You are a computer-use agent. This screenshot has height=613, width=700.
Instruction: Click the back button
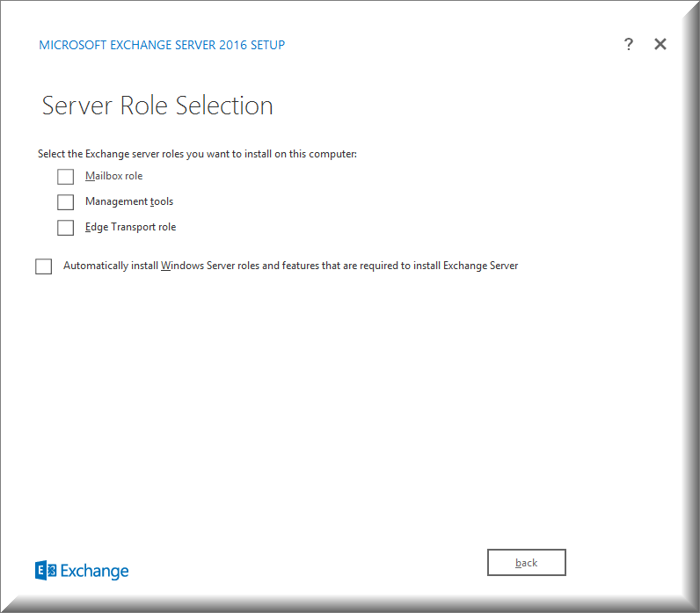pyautogui.click(x=527, y=563)
